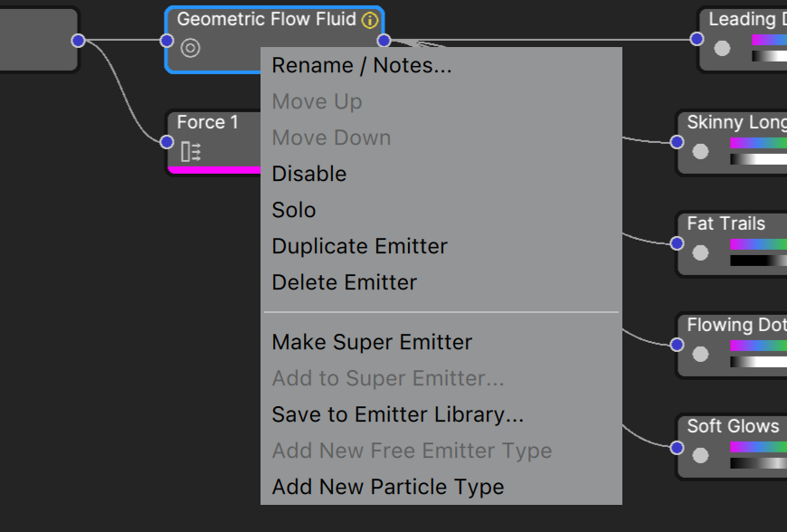The image size is (787, 532).
Task: Choose Rename / Notes... from context menu
Action: 362,65
